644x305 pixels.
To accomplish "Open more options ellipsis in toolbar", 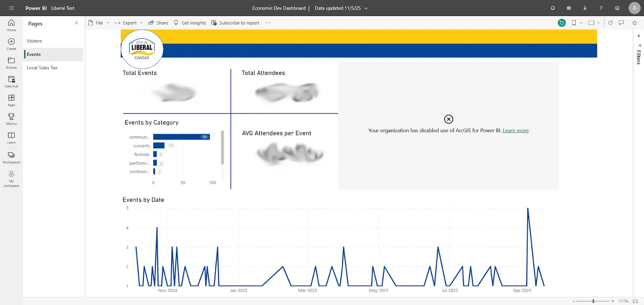I will [268, 23].
